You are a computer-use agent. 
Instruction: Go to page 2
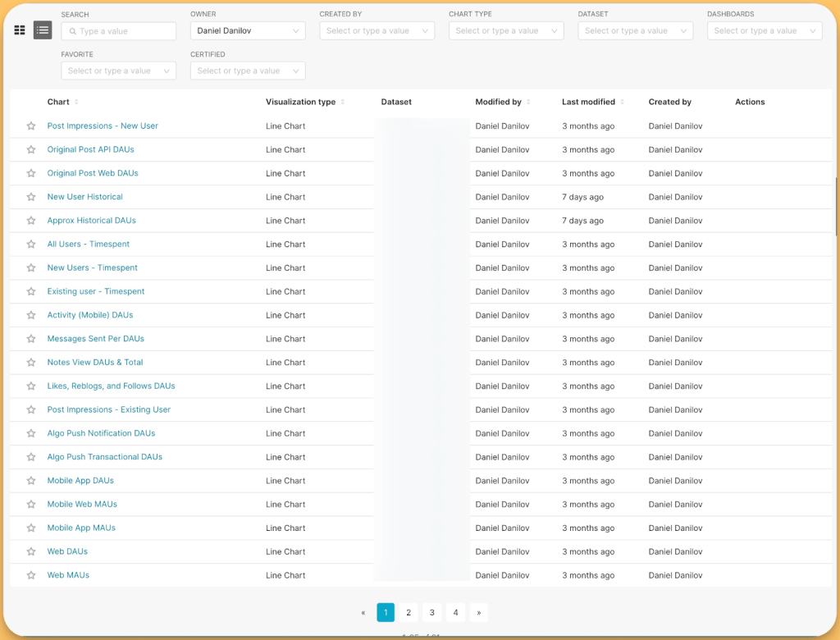click(409, 612)
